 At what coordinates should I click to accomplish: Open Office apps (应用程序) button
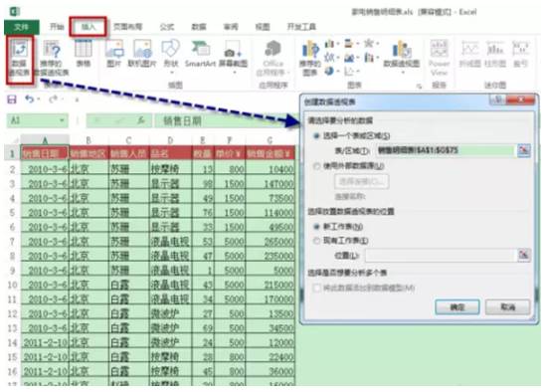[x=273, y=58]
